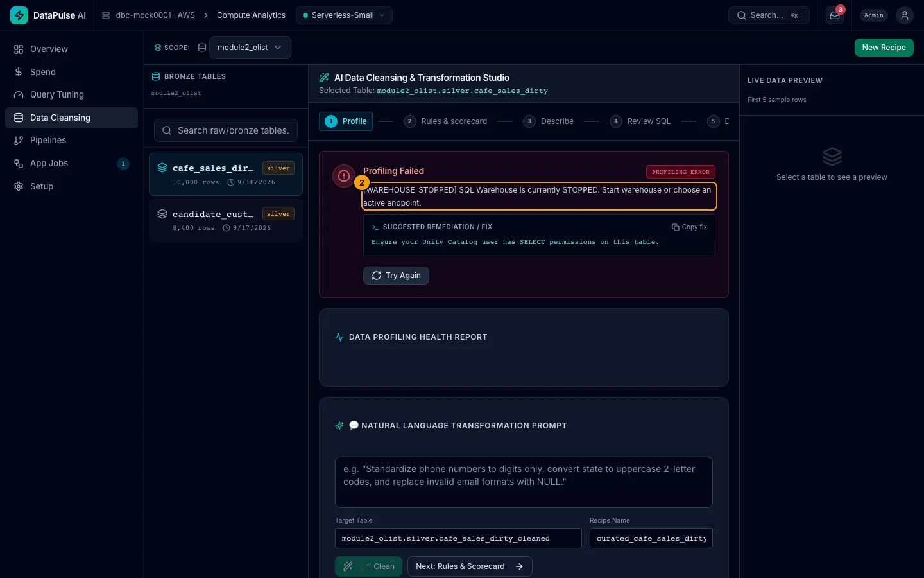Click the step 5 circle

(x=713, y=121)
